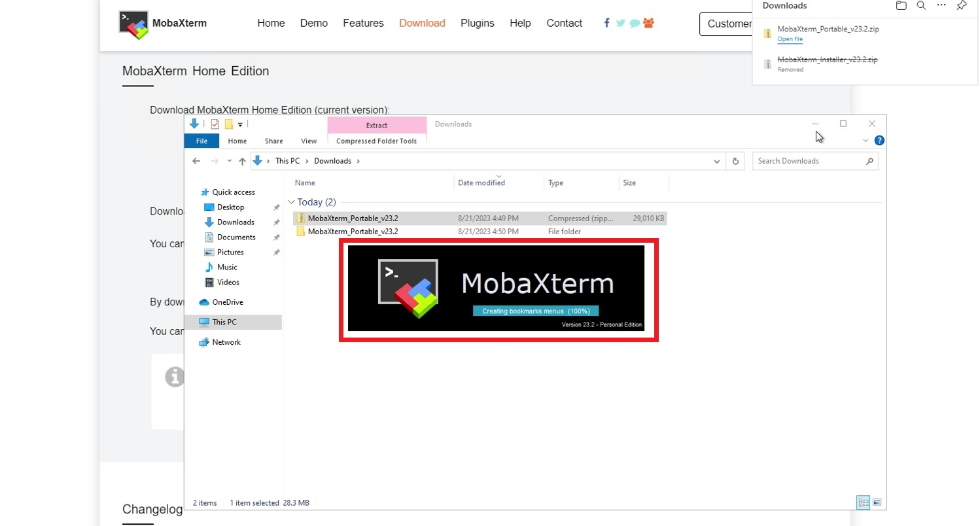Pin the browser Downloads panel
Screen dimensions: 980x526
tap(961, 5)
